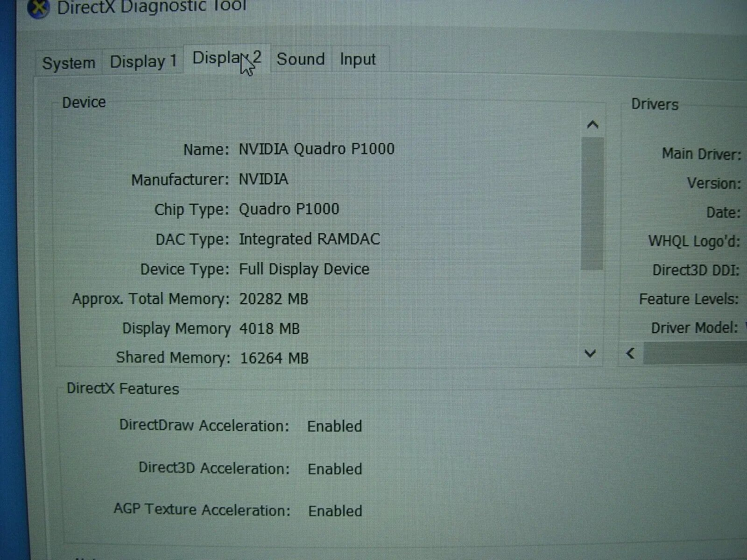Switch to the Display 1 tab
Viewport: 747px width, 560px height.
tap(143, 62)
